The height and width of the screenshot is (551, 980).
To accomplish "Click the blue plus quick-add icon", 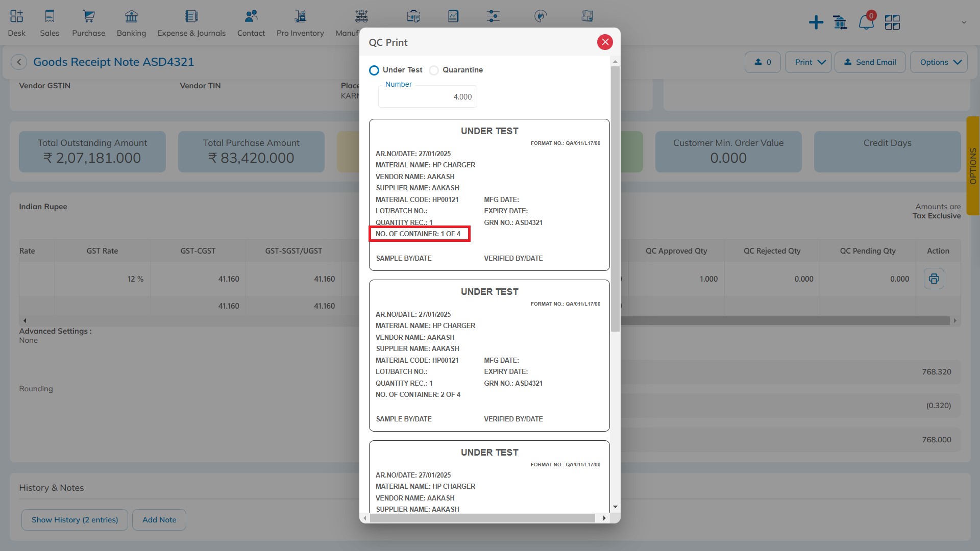I will (816, 22).
